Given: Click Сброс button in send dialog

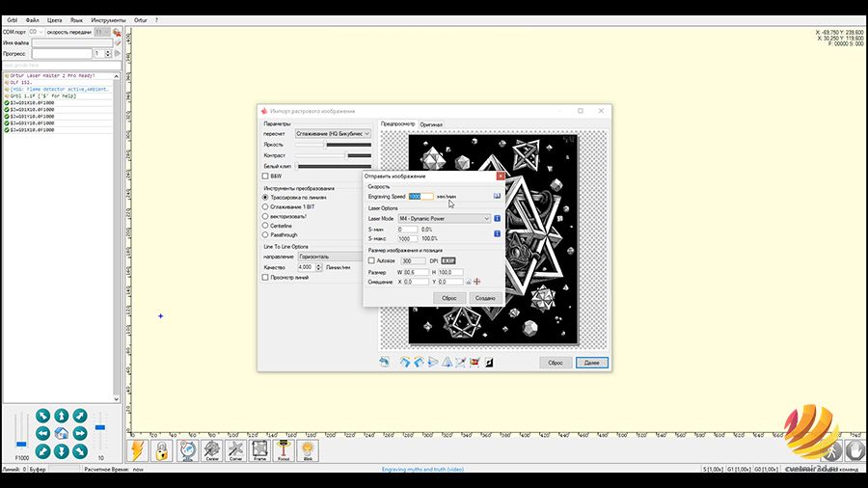Looking at the screenshot, I should tap(448, 298).
